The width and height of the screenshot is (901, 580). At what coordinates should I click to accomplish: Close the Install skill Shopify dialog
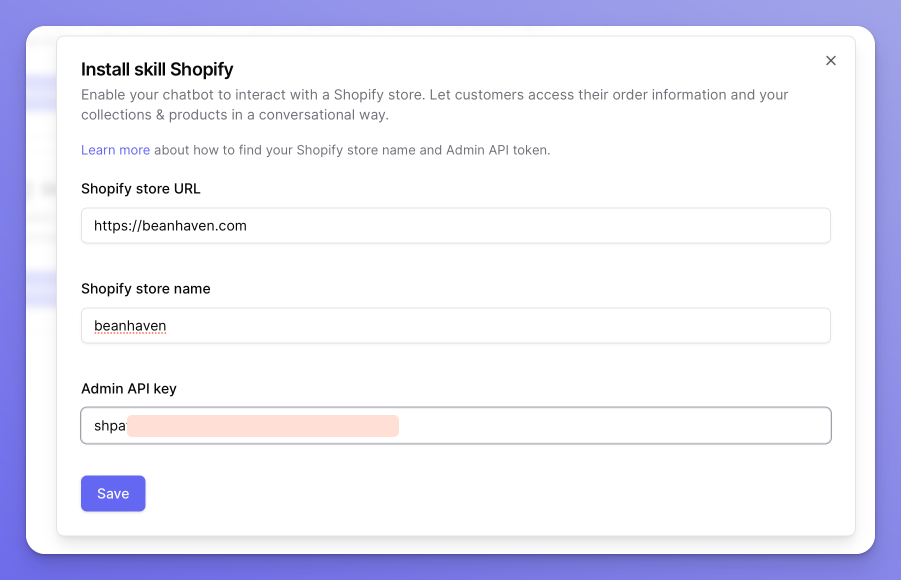click(830, 61)
